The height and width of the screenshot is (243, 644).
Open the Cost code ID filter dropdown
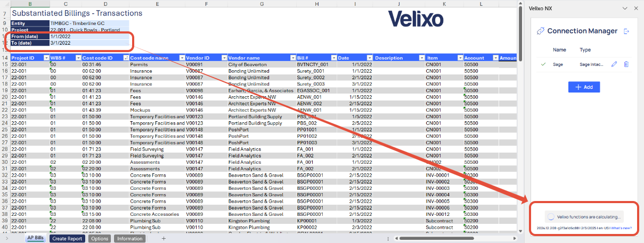point(126,57)
